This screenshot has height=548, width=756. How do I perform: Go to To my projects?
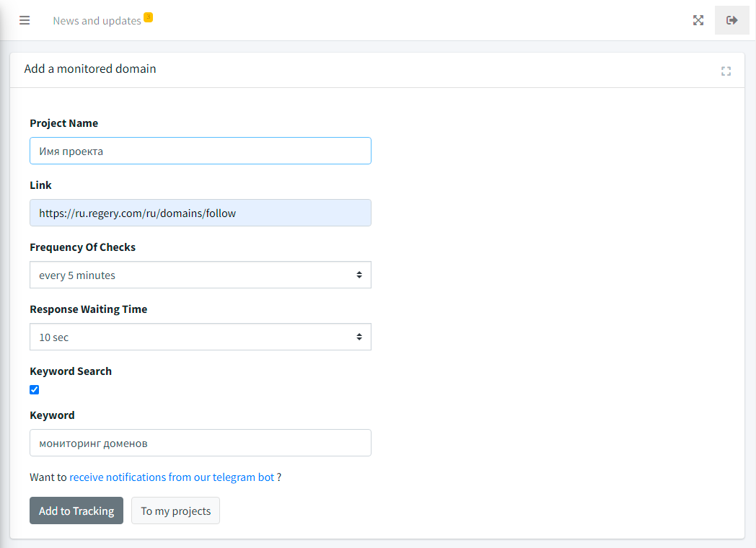[x=175, y=511]
